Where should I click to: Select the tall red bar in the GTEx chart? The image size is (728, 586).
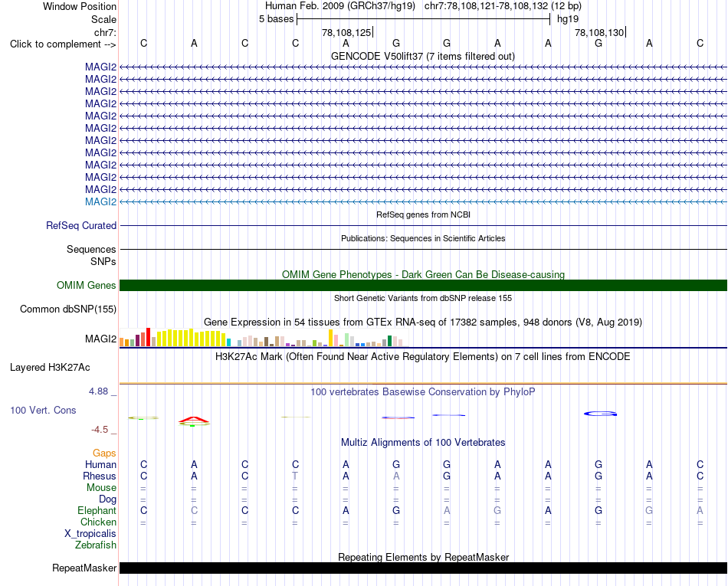click(x=148, y=337)
